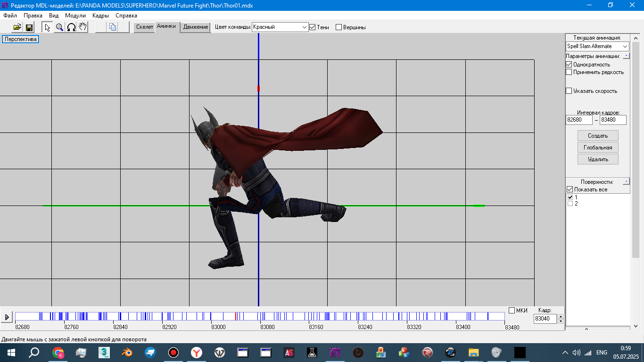Click the red marker on the frame timeline
Image resolution: width=644 pixels, height=362 pixels.
pos(236,316)
